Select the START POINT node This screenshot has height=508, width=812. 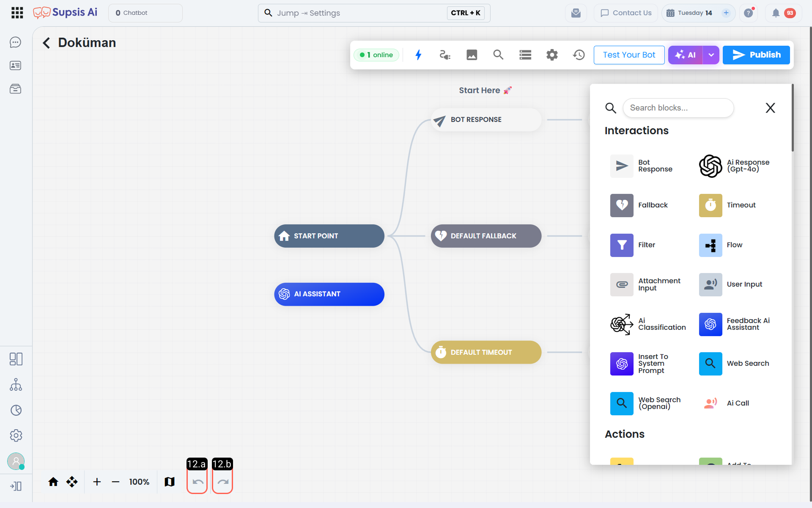pyautogui.click(x=329, y=236)
